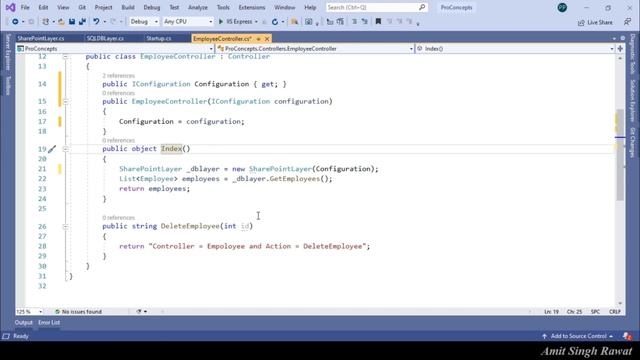Switch to the Startup.cs tab
The image size is (640, 360).
tap(158, 39)
